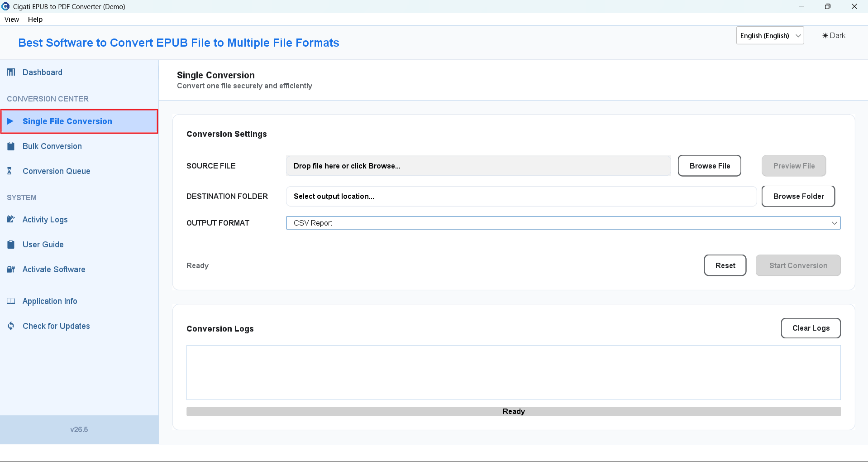Screen dimensions: 868x462
Task: Click the Application Info book icon
Action: pos(11,301)
